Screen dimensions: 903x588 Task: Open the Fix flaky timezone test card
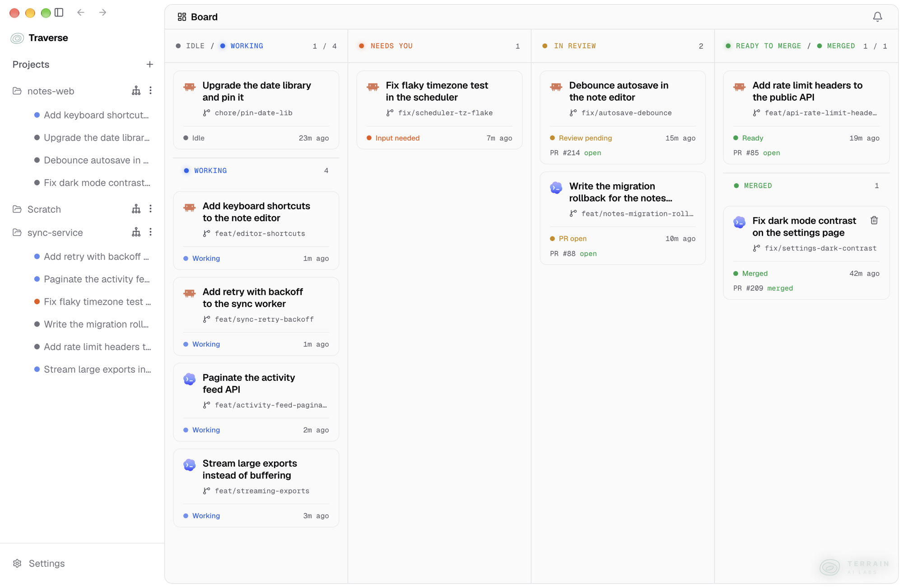439,110
